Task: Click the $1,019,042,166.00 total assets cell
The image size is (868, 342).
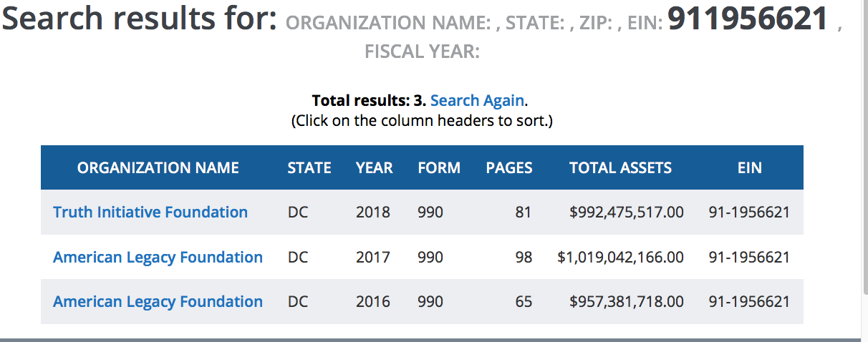Action: [620, 258]
